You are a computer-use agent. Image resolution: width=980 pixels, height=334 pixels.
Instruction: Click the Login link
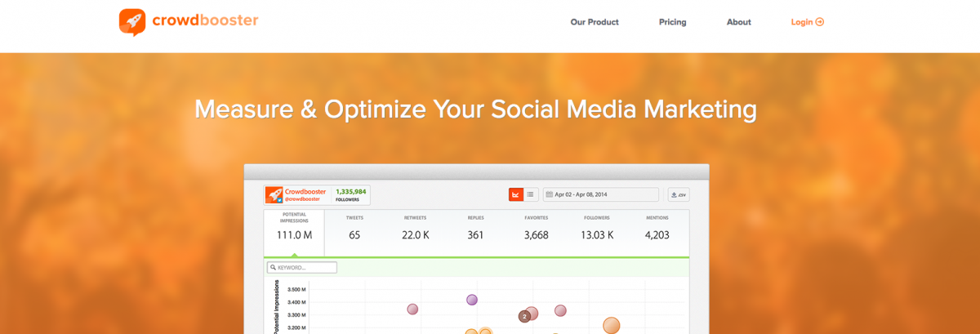pos(808,22)
